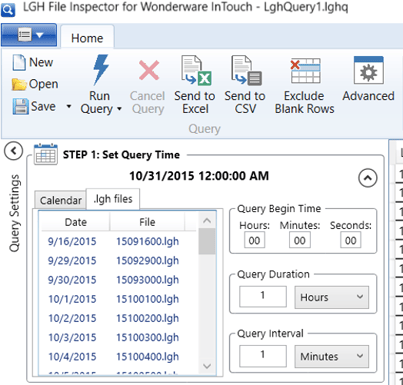The width and height of the screenshot is (403, 385).
Task: Click the Seconds input field in Begin Time
Action: coord(350,240)
